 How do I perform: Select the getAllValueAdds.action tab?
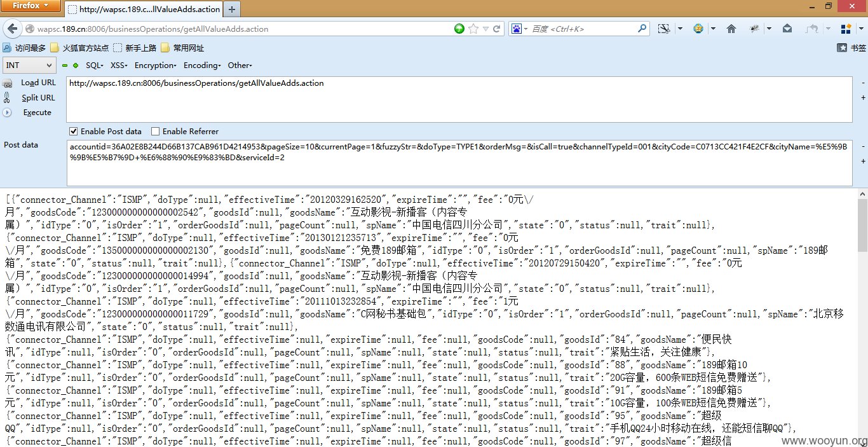144,10
